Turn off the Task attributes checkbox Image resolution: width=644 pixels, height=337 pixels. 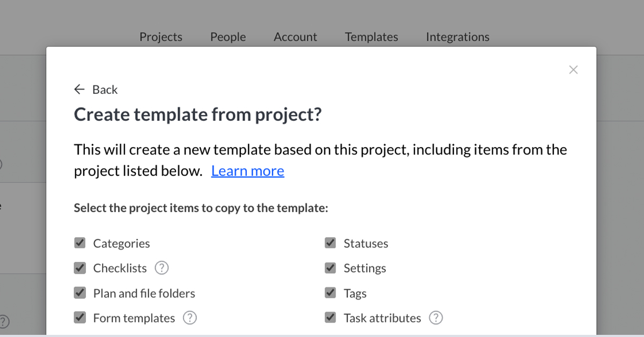331,318
